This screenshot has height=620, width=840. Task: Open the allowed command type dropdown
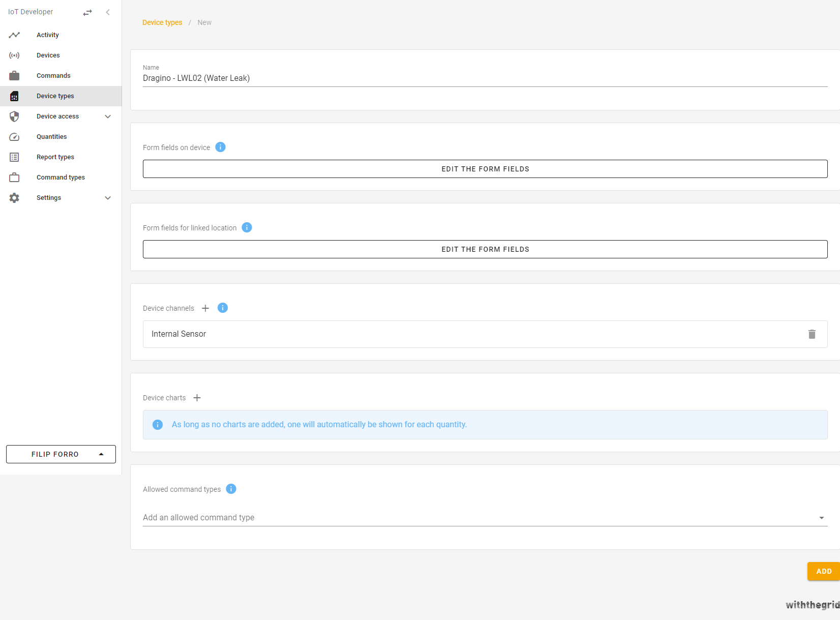point(821,518)
